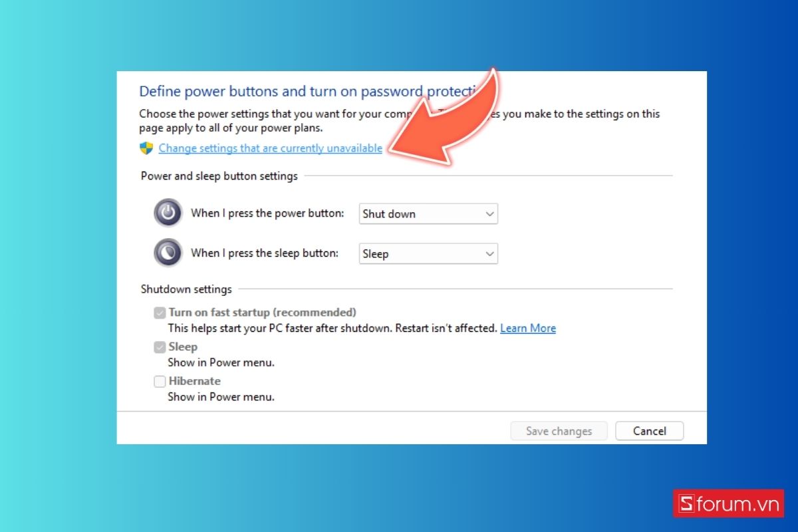
Task: Open the Learn More link
Action: pyautogui.click(x=528, y=328)
